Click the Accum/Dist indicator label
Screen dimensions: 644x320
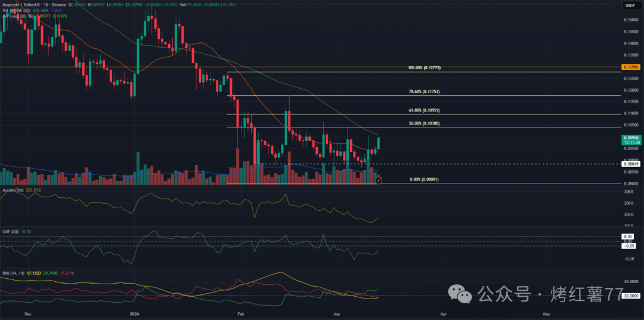coord(12,191)
